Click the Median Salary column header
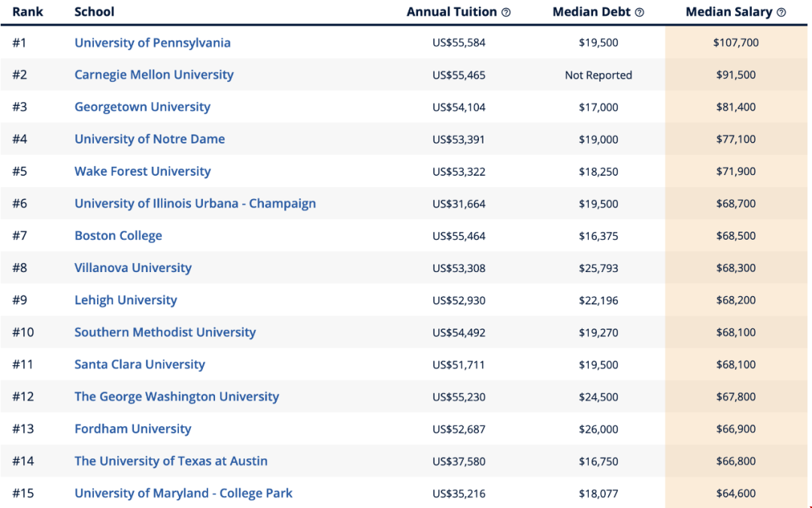The width and height of the screenshot is (812, 508). (x=729, y=12)
